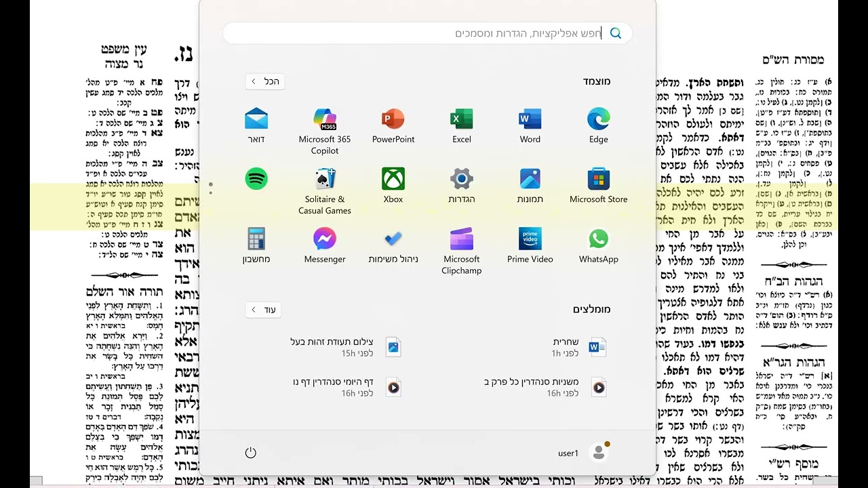Launch Microsoft Clipchamp
The width and height of the screenshot is (868, 488).
pos(461,251)
